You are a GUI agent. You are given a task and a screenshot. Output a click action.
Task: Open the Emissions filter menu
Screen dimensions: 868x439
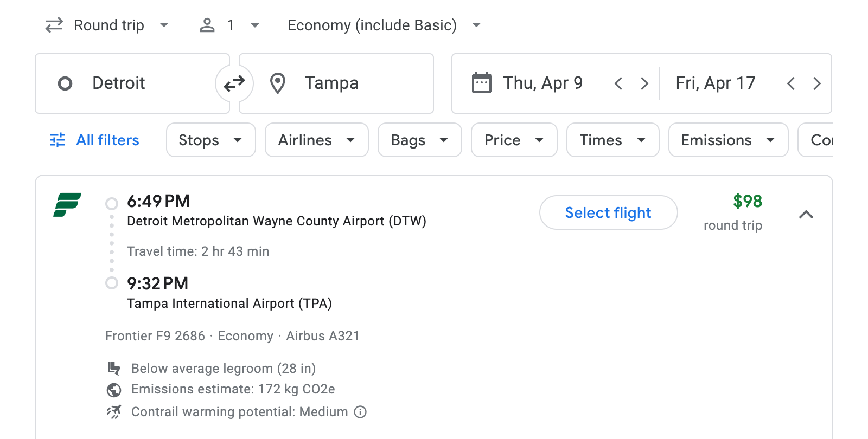pyautogui.click(x=727, y=140)
